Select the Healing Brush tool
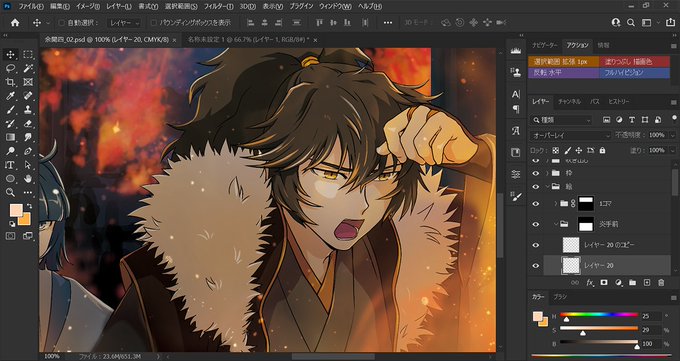 28,96
